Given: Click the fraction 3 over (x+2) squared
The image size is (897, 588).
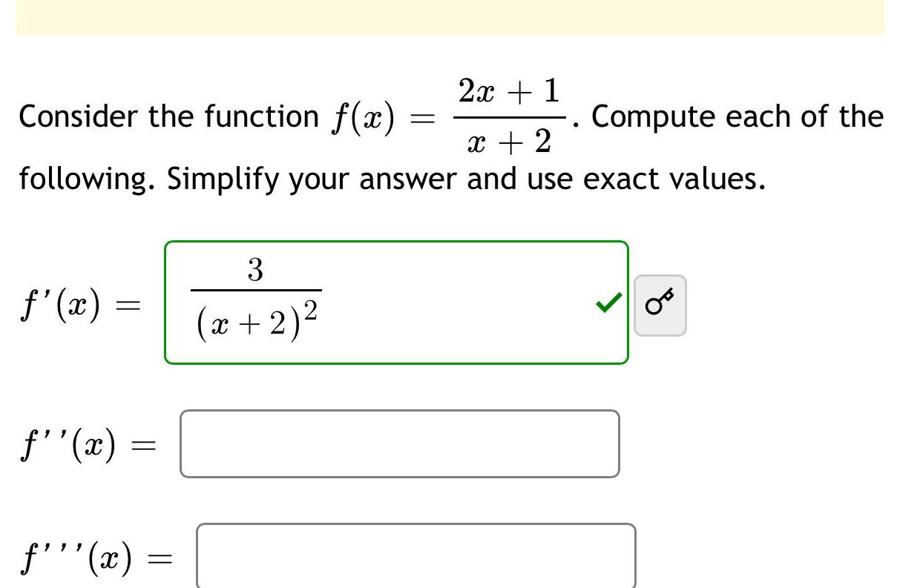Looking at the screenshot, I should [x=255, y=297].
